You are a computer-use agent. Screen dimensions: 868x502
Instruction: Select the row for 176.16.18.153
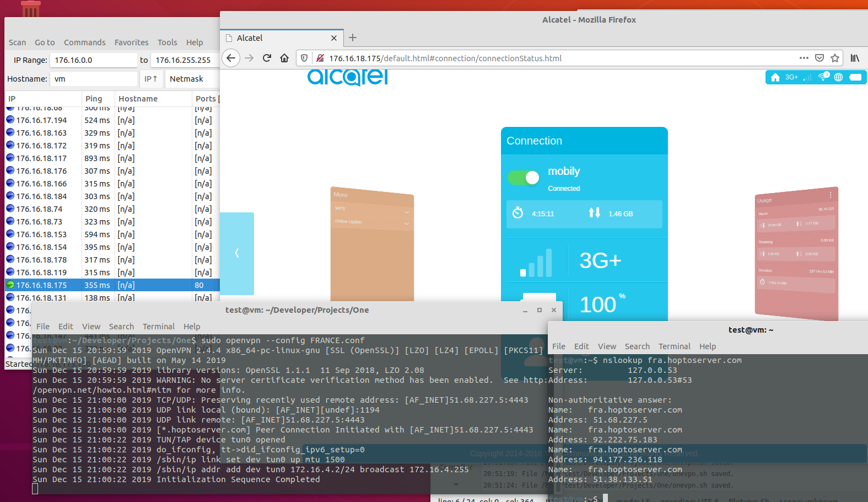click(112, 234)
